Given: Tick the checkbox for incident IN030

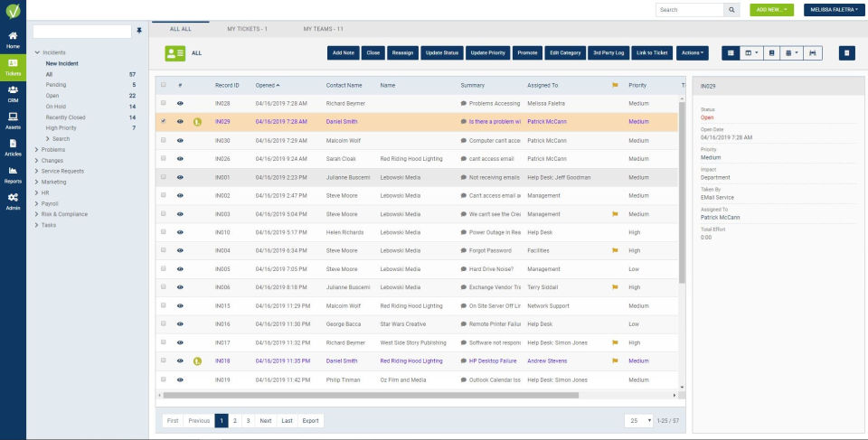Looking at the screenshot, I should [163, 141].
